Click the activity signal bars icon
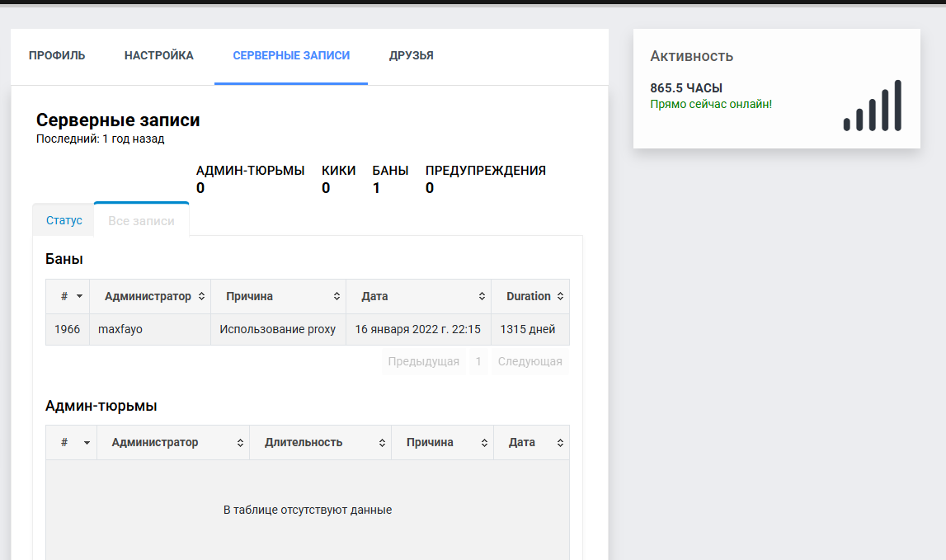Screen dimensions: 946x560 tap(873, 106)
